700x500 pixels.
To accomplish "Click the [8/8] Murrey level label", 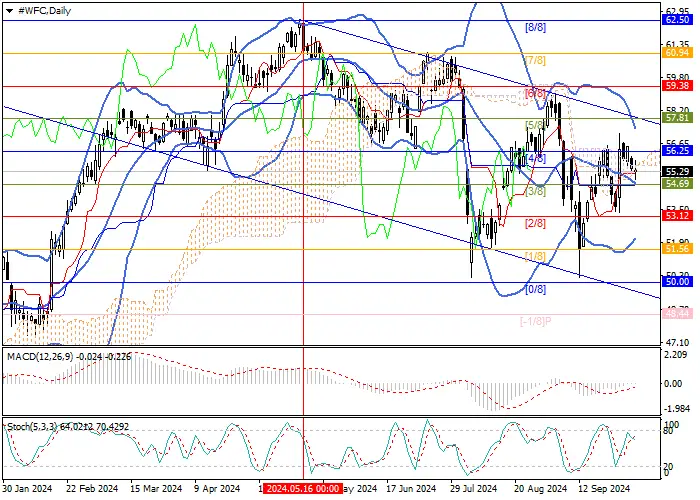I will 535,28.
